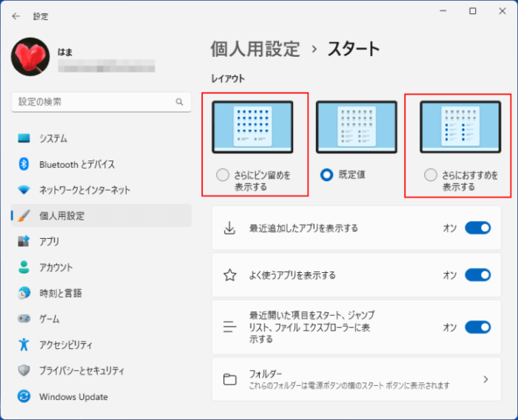Go back with the arrow icon
The width and height of the screenshot is (518, 420).
(16, 16)
